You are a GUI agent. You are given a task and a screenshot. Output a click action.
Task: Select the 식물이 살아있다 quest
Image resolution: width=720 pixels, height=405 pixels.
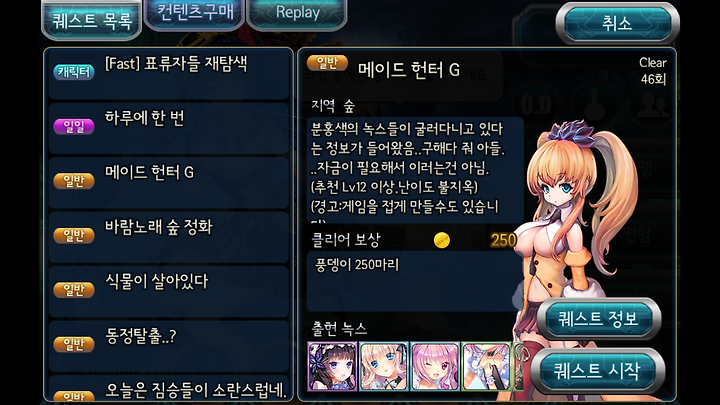169,292
